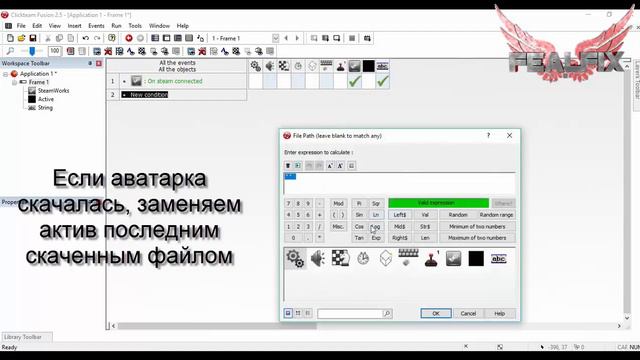The image size is (640, 360).
Task: Go to next frame arrow in toolbar
Action: pos(297,38)
